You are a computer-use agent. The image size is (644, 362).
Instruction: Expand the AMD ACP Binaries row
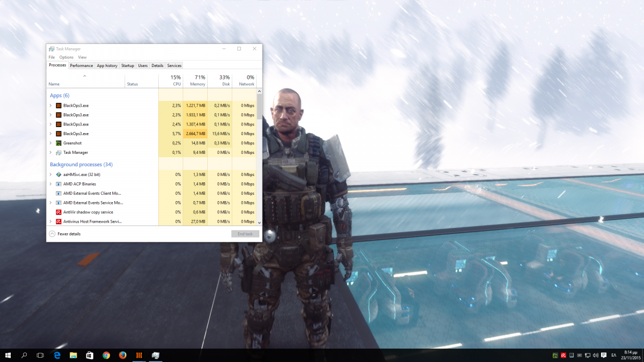point(51,184)
